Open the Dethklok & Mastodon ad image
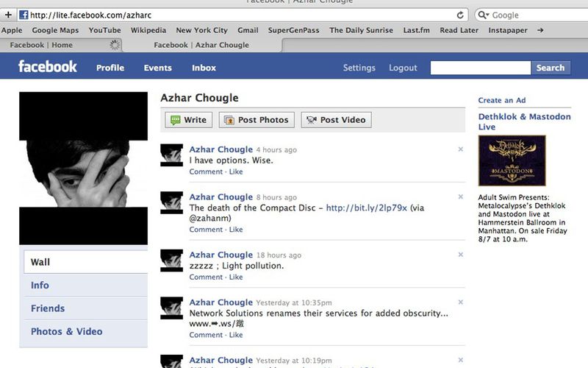Viewport: 588px width, 368px height. coord(512,160)
